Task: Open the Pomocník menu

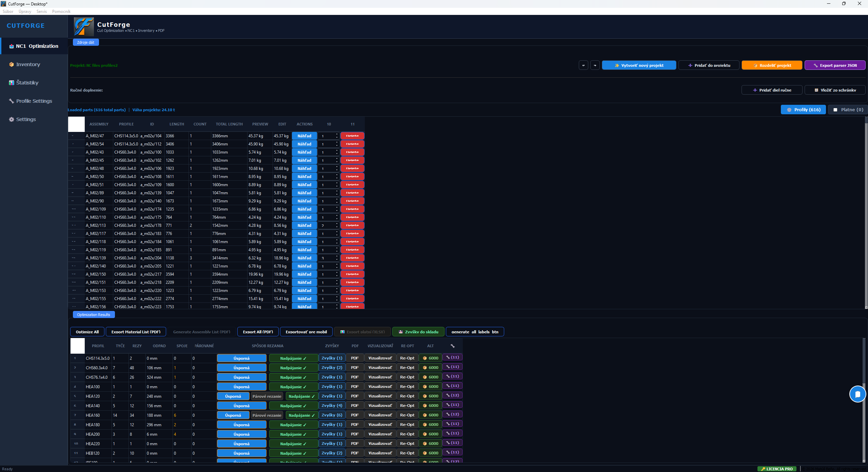Action: tap(61, 12)
